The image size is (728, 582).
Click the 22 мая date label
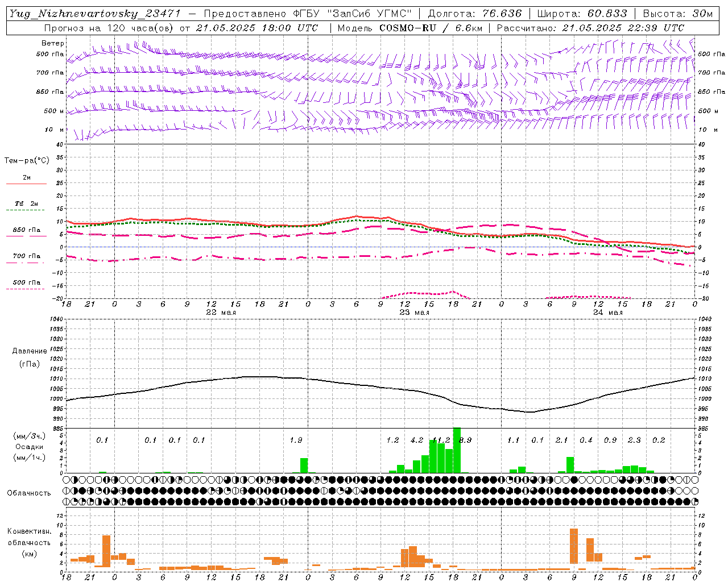pos(221,313)
